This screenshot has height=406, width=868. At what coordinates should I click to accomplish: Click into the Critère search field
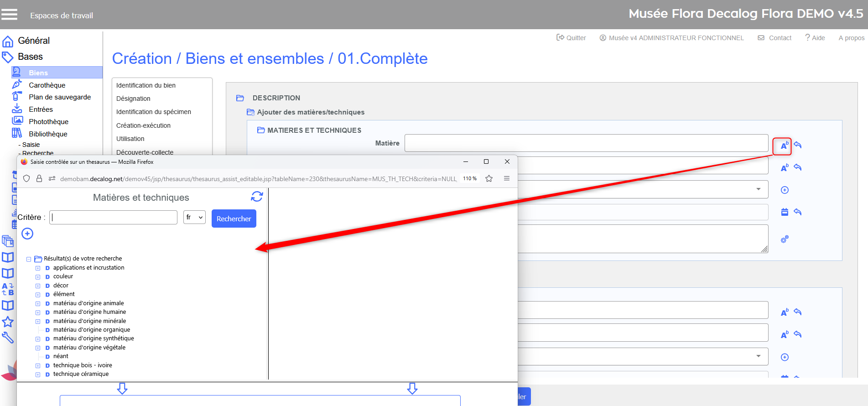coord(113,217)
